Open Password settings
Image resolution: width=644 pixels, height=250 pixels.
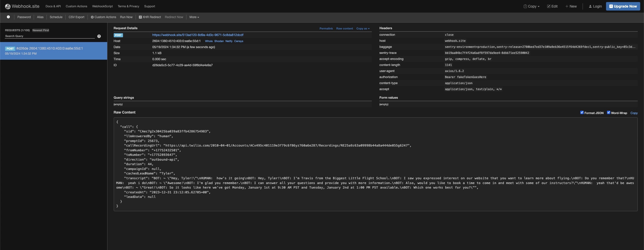pos(24,17)
